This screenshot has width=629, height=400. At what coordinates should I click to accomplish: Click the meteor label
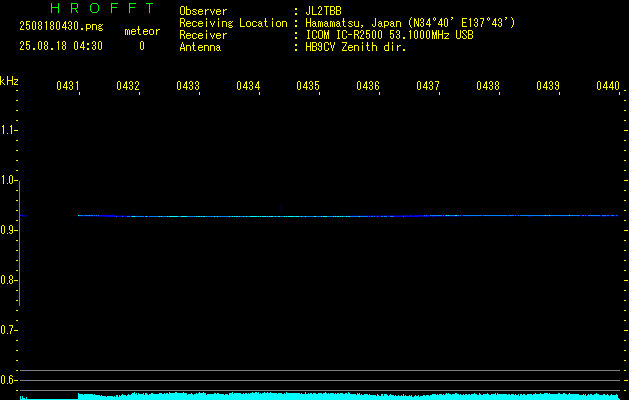(142, 31)
